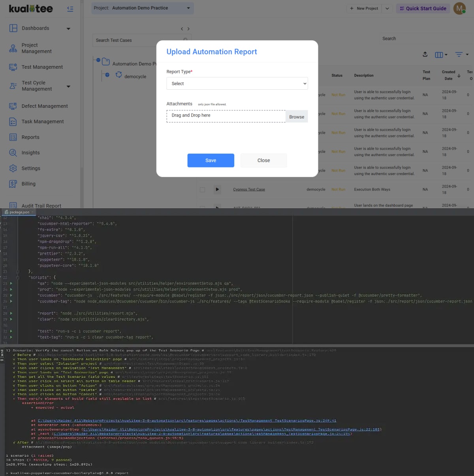Run the "report" script gutter arrow
The image size is (474, 476).
click(11, 313)
